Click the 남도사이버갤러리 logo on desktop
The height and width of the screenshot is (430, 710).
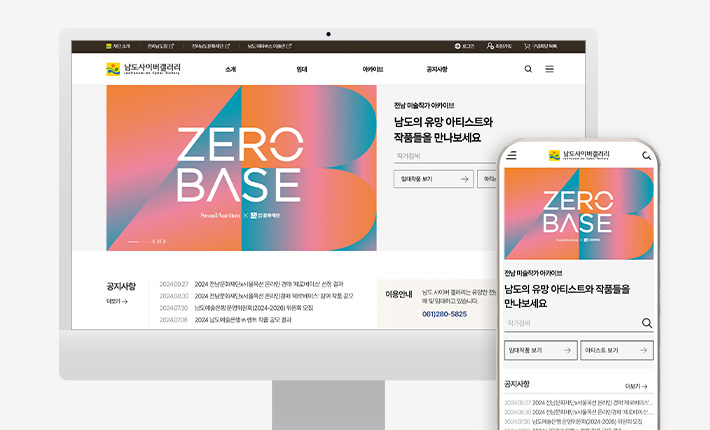point(143,69)
